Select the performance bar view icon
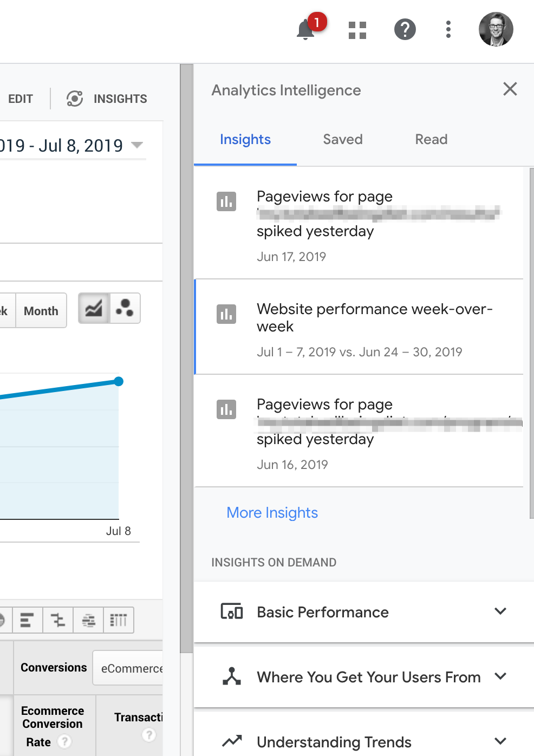 (27, 620)
